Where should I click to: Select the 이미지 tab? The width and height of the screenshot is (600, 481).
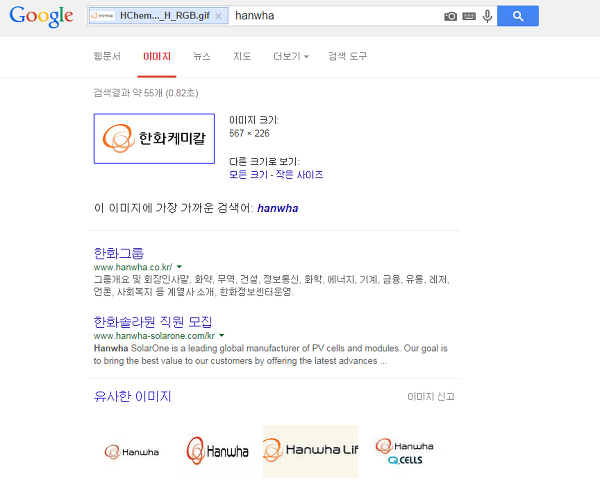(x=157, y=56)
